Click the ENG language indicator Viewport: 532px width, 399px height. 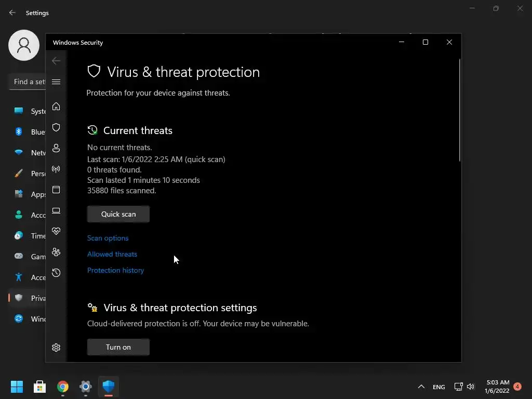click(x=438, y=387)
